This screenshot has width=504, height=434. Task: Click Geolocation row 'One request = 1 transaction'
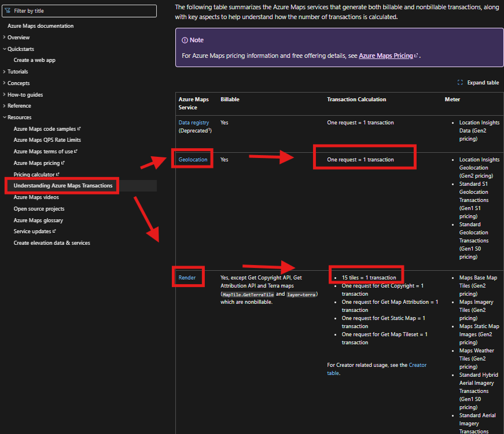tap(360, 160)
